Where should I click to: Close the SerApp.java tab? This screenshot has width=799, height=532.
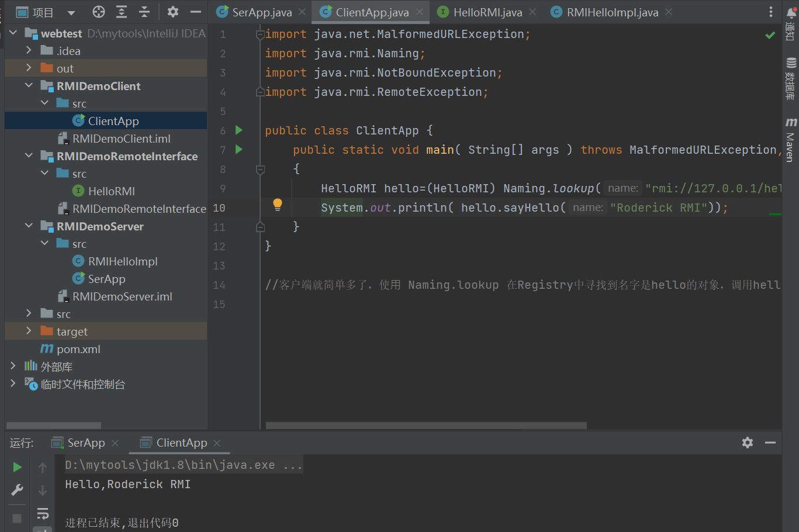tap(302, 12)
